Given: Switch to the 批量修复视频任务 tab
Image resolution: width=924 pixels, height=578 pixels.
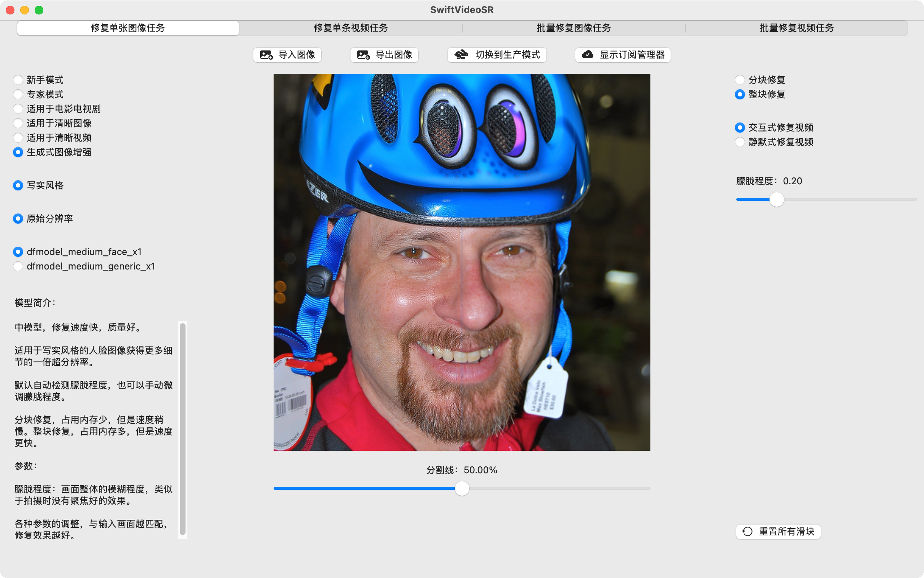Looking at the screenshot, I should click(x=797, y=28).
